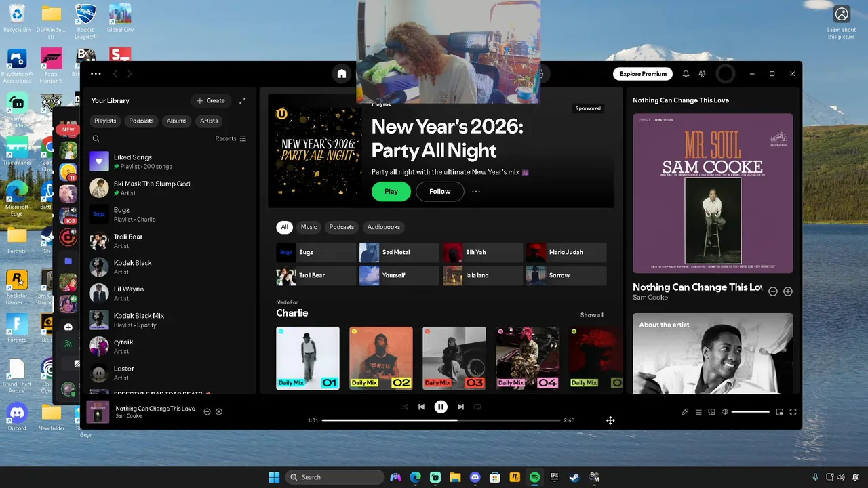Viewport: 868px width, 488px height.
Task: Open Connect to a device
Action: coord(712,411)
